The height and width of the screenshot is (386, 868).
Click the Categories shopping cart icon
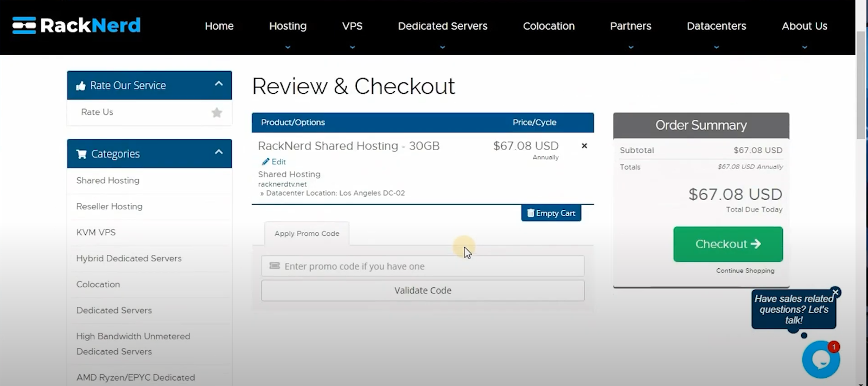tap(81, 154)
